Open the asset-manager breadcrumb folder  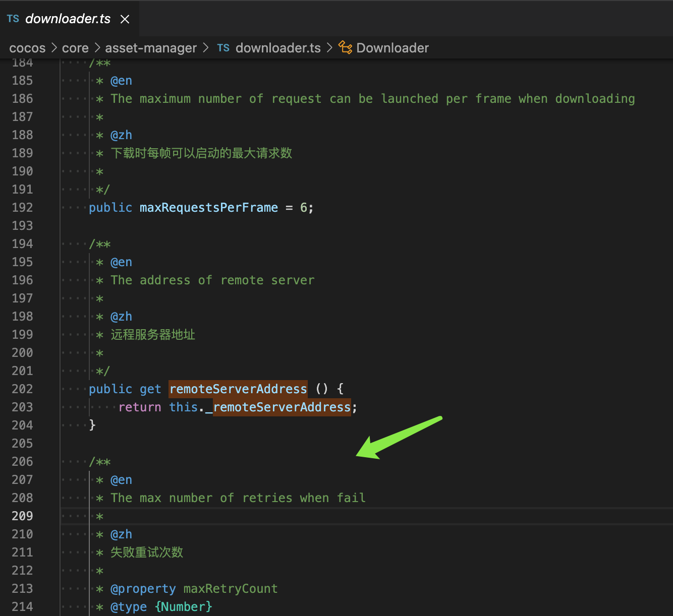[x=150, y=48]
